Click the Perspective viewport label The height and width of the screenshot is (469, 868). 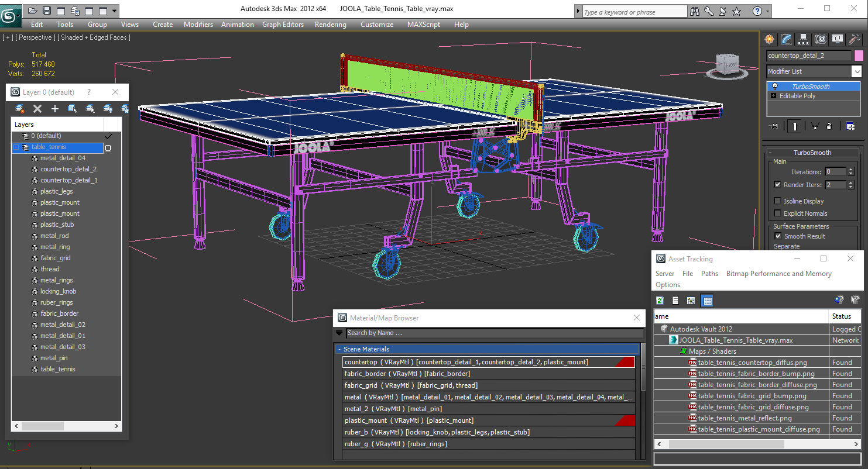[x=35, y=37]
